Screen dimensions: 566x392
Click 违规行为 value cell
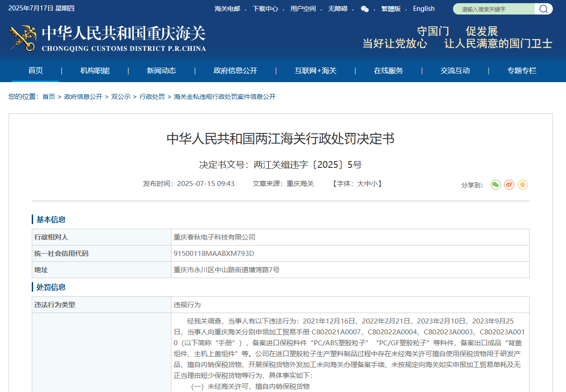click(350, 305)
